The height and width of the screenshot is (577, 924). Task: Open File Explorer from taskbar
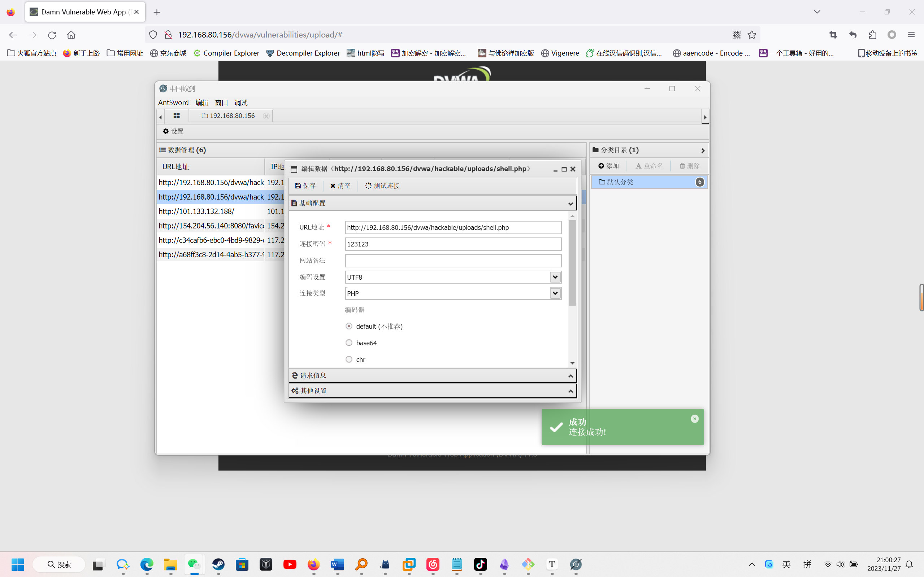pyautogui.click(x=171, y=564)
